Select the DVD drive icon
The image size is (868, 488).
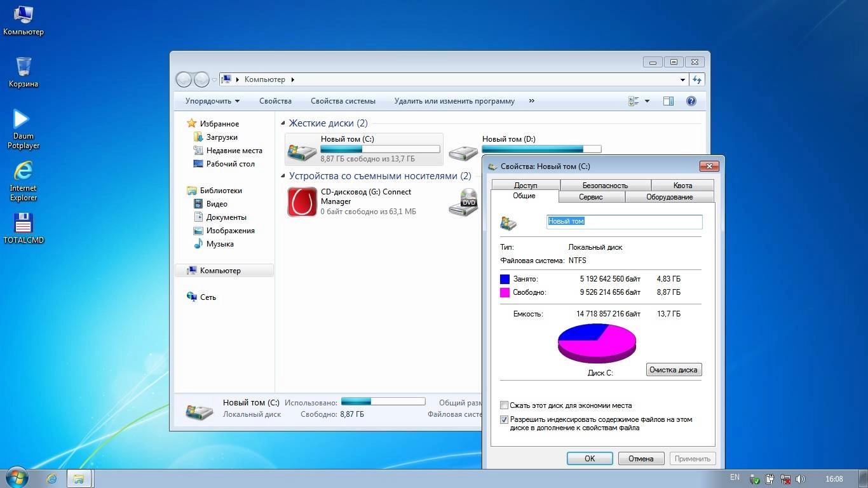point(463,202)
